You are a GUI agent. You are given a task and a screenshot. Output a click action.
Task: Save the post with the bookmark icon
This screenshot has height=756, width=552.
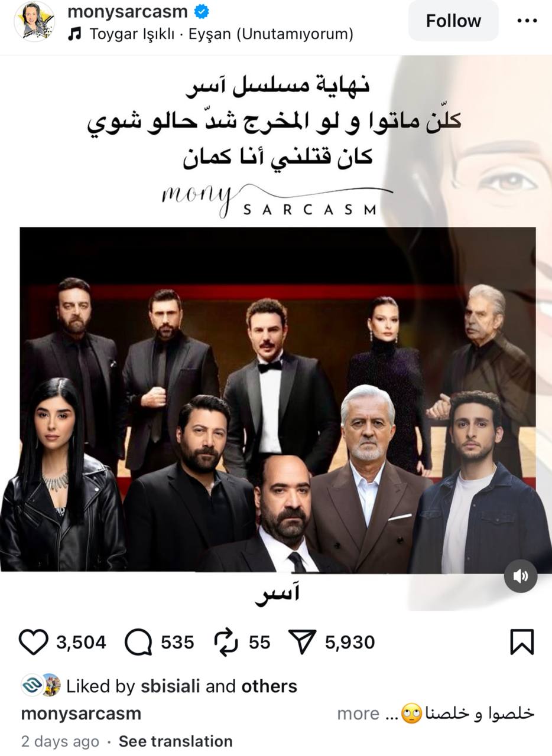pyautogui.click(x=522, y=642)
